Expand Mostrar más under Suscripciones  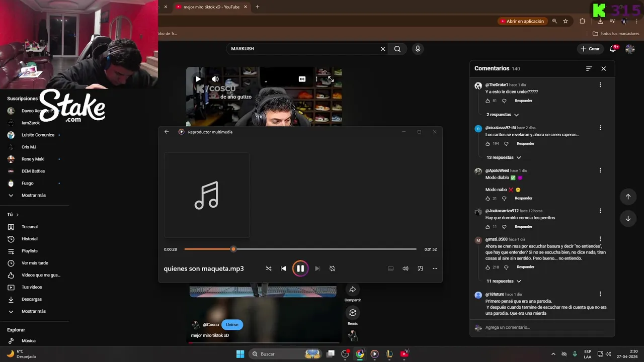pyautogui.click(x=33, y=195)
